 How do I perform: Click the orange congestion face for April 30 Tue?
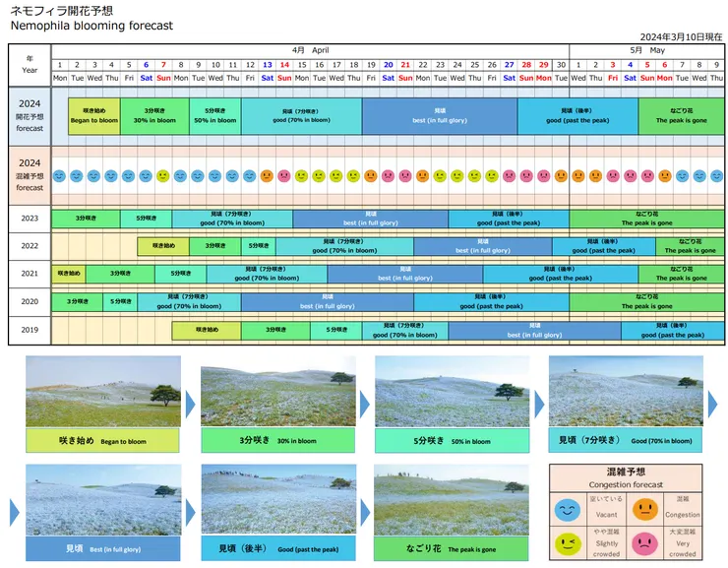pyautogui.click(x=561, y=176)
